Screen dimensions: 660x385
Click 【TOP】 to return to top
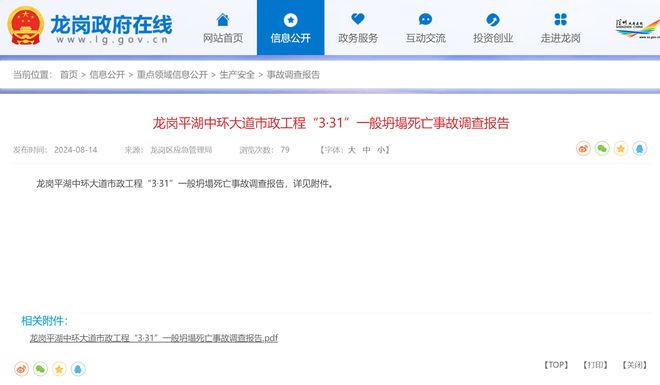[x=556, y=365]
